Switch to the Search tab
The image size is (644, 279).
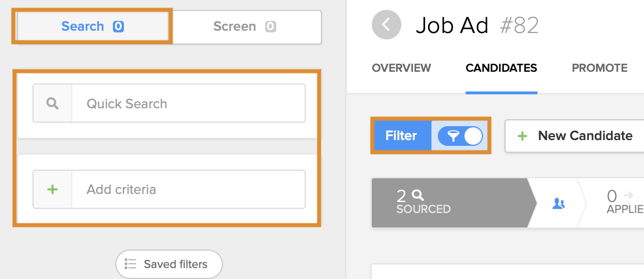coord(83,27)
